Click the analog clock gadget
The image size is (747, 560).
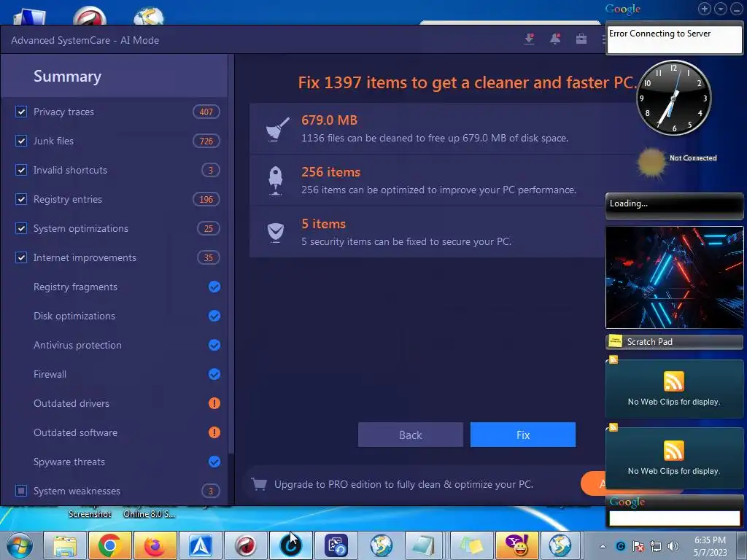(x=673, y=98)
